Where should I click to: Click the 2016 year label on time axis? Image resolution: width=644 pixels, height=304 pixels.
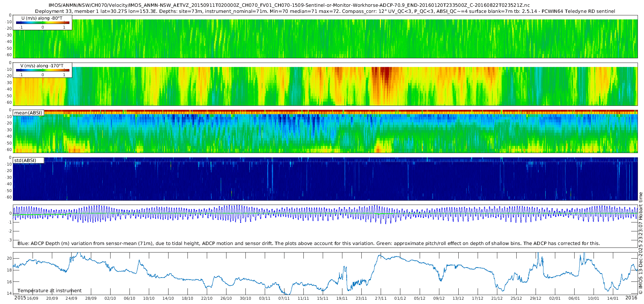[x=631, y=298]
